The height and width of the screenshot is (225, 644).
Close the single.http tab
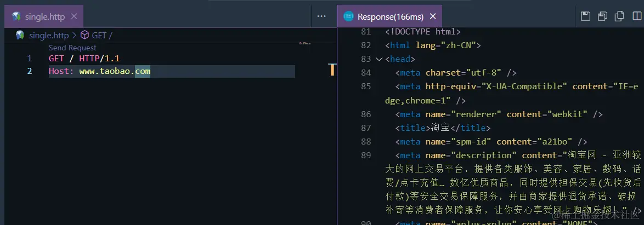tap(74, 16)
